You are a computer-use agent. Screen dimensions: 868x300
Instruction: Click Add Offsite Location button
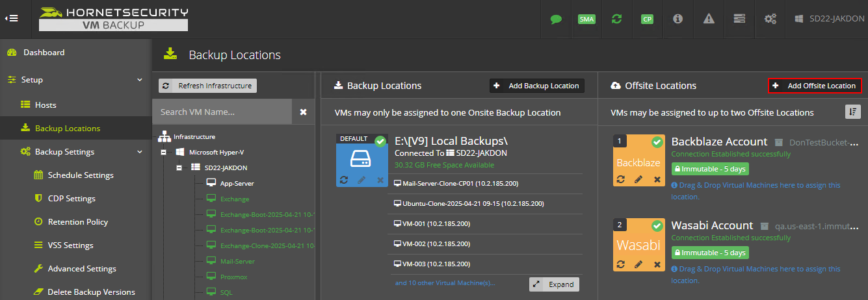(x=815, y=86)
